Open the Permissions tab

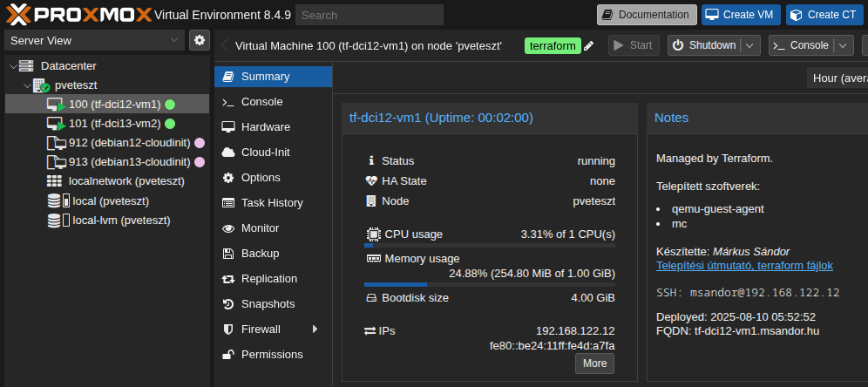(274, 355)
